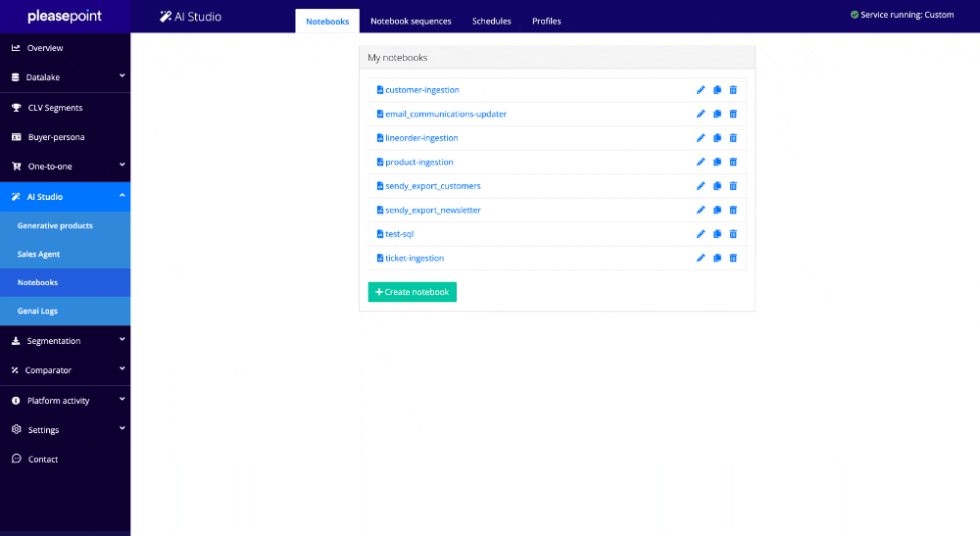Edit lineorder-ingestion pencil icon
This screenshot has width=980, height=536.
tap(701, 138)
